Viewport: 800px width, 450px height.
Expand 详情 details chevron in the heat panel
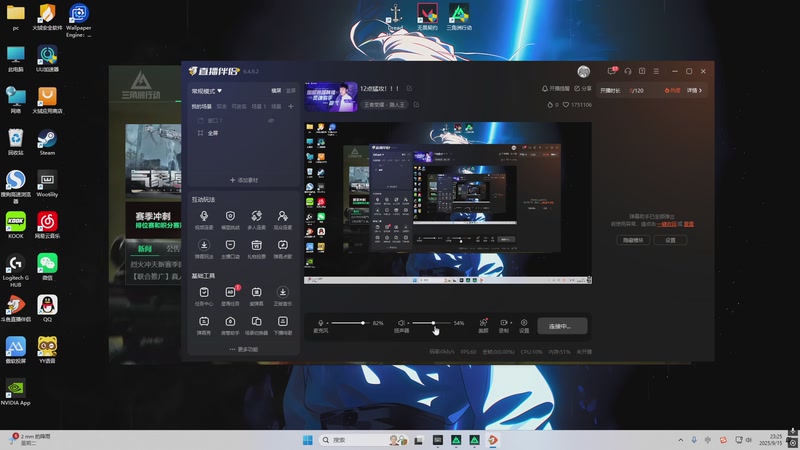pos(694,90)
